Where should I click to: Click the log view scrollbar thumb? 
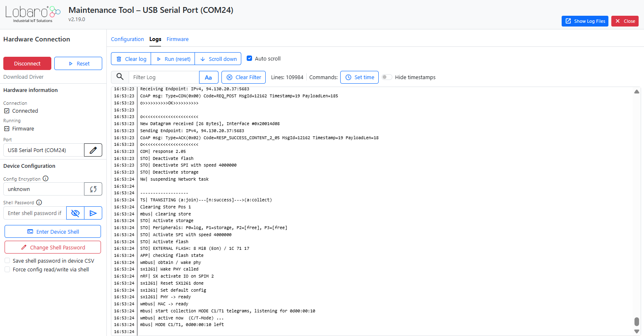637,322
